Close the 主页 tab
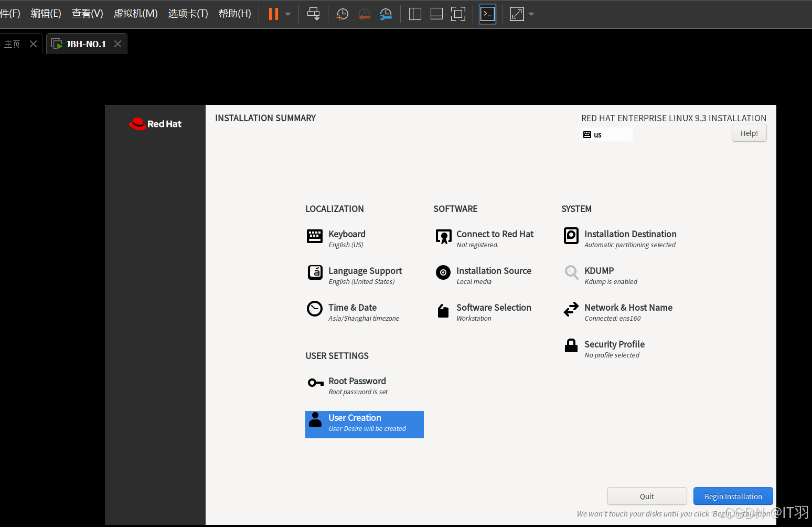 33,44
